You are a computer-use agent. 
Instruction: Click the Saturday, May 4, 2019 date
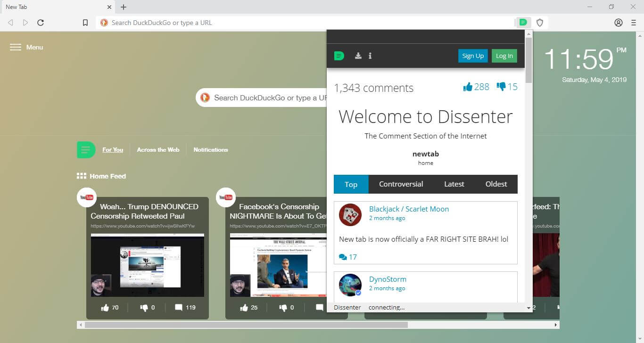point(594,80)
